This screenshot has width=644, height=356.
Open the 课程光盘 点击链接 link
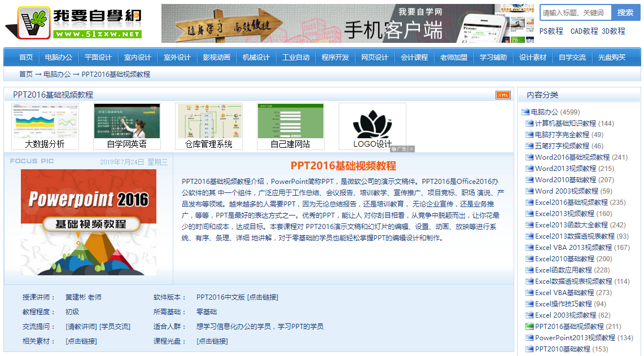pyautogui.click(x=212, y=341)
